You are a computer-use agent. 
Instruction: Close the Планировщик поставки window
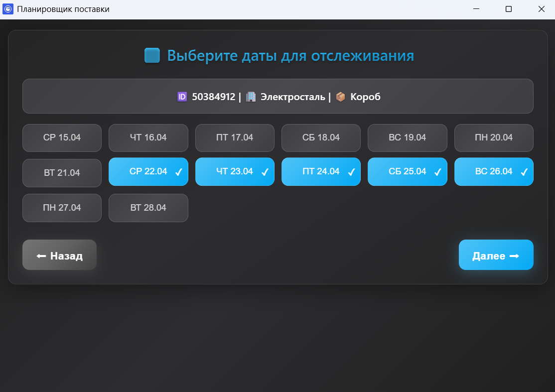541,9
